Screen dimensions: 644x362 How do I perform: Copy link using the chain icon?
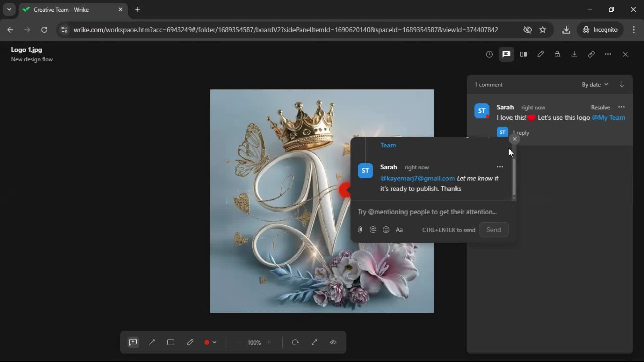pos(591,54)
